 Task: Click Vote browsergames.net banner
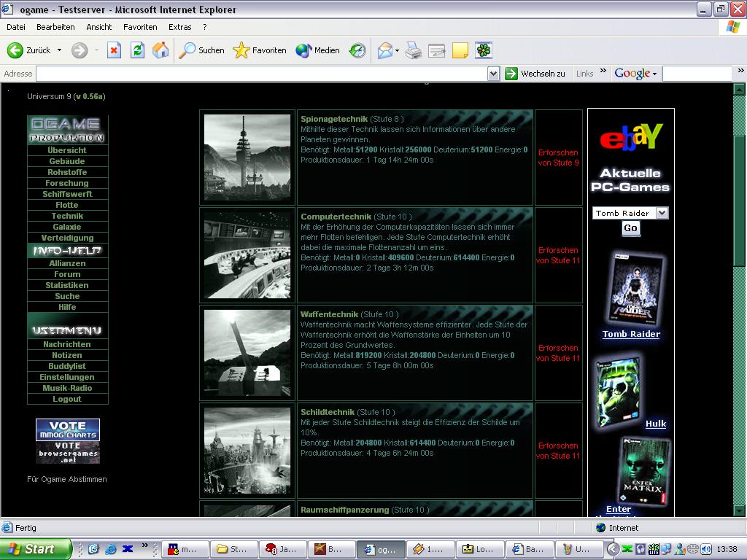[x=68, y=452]
